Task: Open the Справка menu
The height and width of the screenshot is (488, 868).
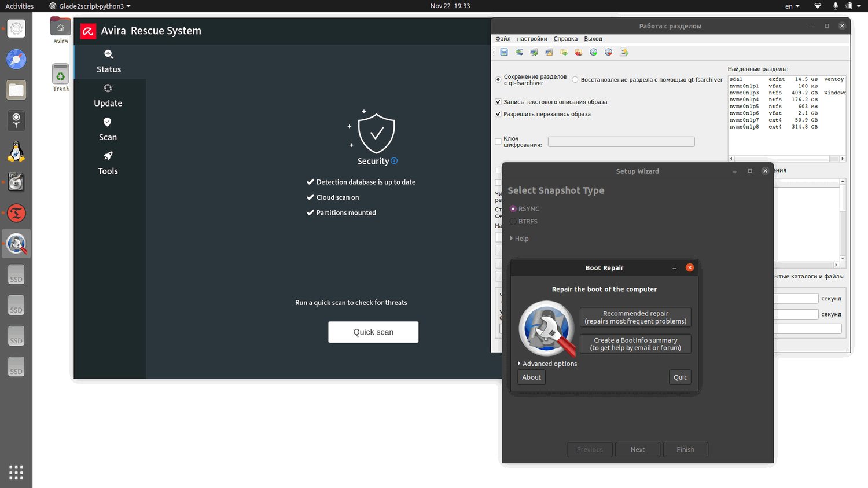Action: 565,39
